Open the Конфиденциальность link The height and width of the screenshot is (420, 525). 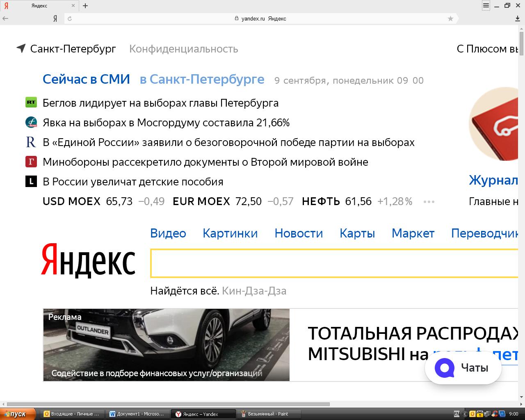[x=184, y=49]
